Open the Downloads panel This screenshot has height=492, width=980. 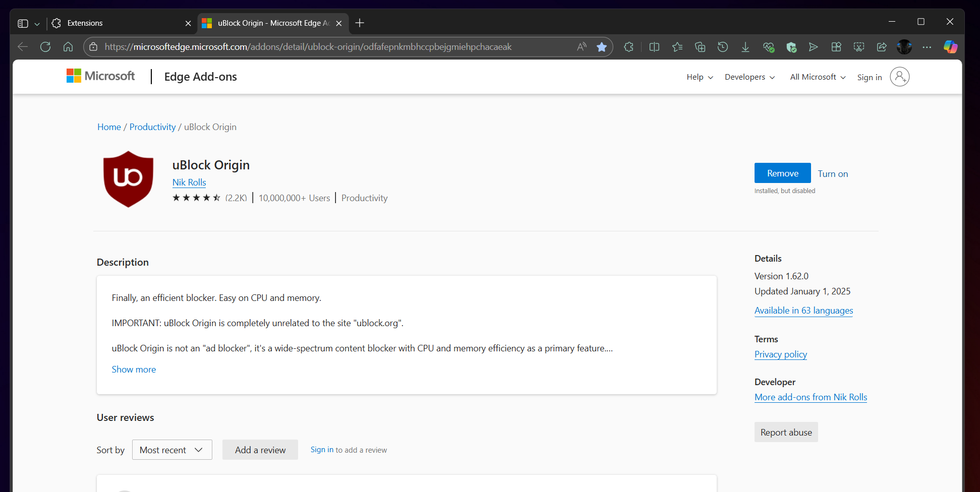pyautogui.click(x=745, y=47)
